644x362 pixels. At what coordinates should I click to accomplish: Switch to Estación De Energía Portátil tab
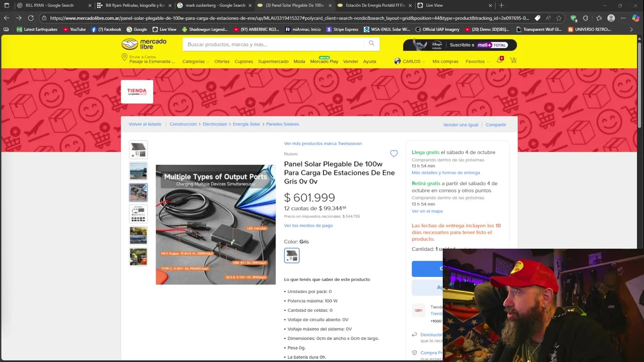pyautogui.click(x=374, y=5)
